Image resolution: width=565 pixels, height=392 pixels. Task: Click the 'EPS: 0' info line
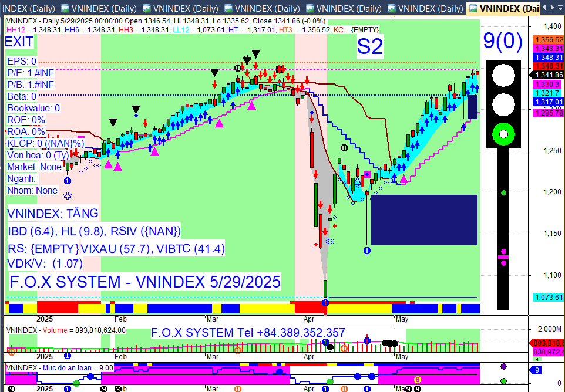(x=22, y=61)
